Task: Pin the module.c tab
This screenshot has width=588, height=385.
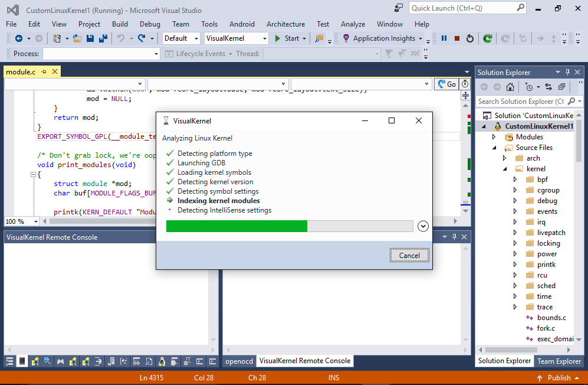Action: coord(44,72)
